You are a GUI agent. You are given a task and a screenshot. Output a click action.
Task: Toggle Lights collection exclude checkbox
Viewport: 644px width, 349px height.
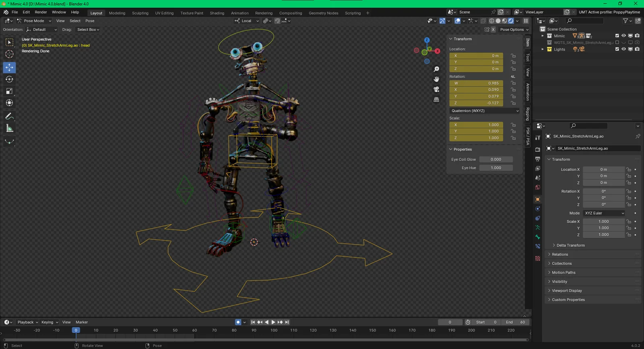617,49
